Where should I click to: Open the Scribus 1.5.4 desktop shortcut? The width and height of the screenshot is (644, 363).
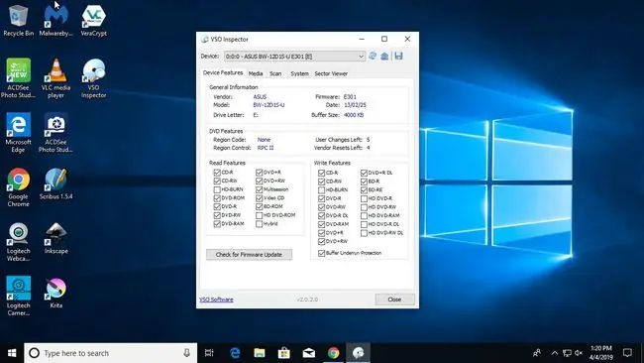click(55, 183)
